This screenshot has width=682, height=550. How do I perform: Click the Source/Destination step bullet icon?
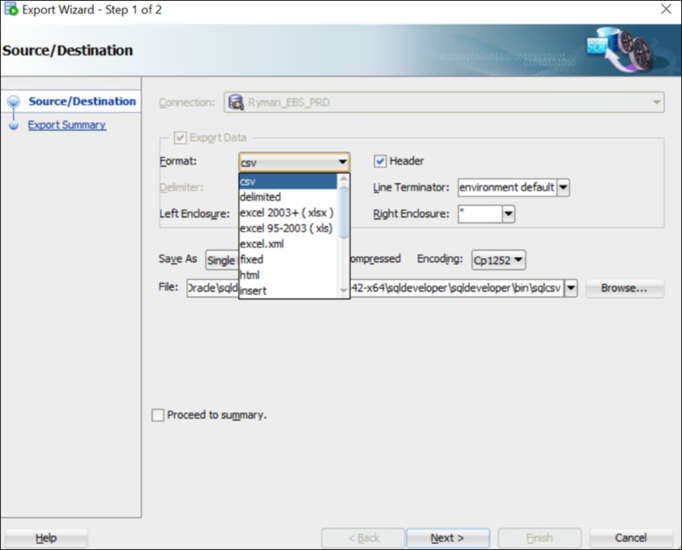pyautogui.click(x=13, y=102)
